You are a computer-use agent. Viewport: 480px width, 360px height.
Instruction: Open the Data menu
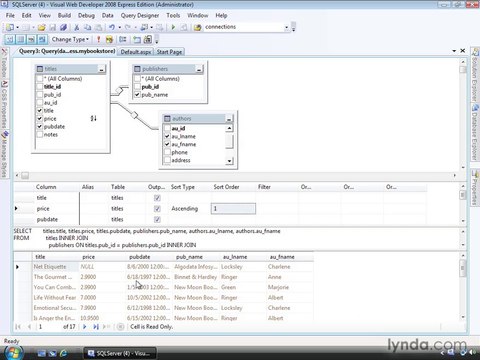pyautogui.click(x=107, y=15)
